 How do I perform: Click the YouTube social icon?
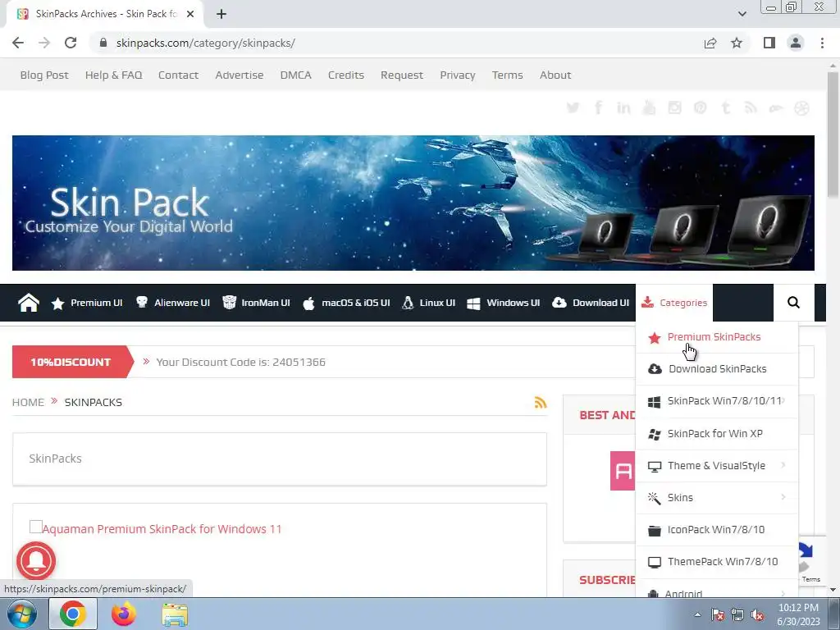click(x=649, y=107)
